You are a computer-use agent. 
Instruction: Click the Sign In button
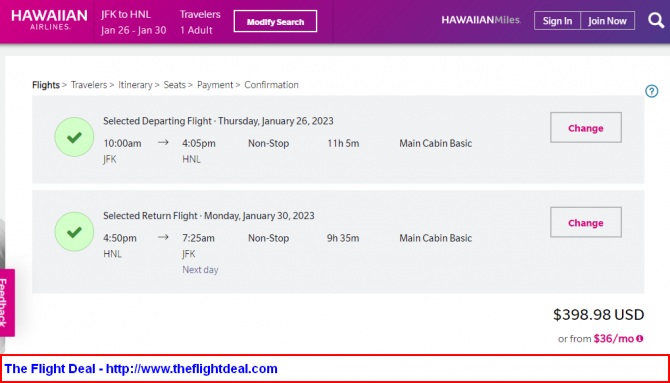coord(557,21)
